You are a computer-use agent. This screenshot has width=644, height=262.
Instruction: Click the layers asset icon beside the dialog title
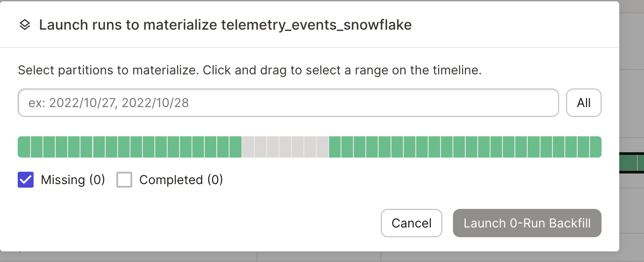tap(24, 25)
